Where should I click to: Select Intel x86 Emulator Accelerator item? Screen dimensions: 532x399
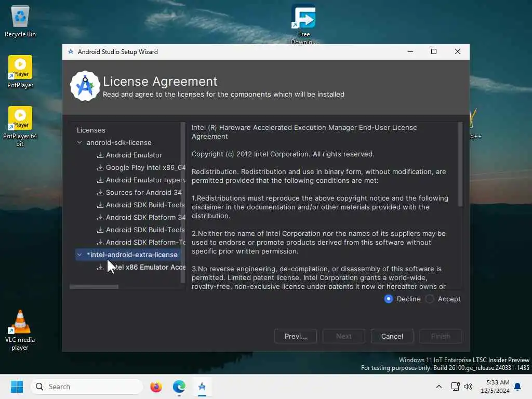145,268
